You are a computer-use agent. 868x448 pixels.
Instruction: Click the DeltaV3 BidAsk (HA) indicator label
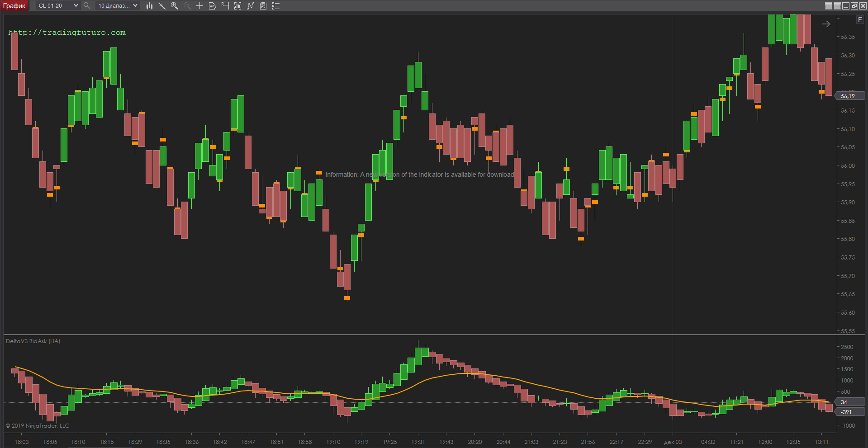point(33,341)
